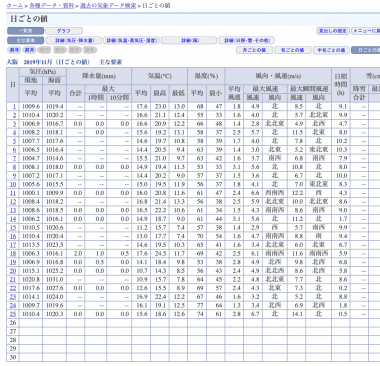The image size is (380, 366).
Task: Open the ホーム breadcrumb link
Action: (x=15, y=6)
